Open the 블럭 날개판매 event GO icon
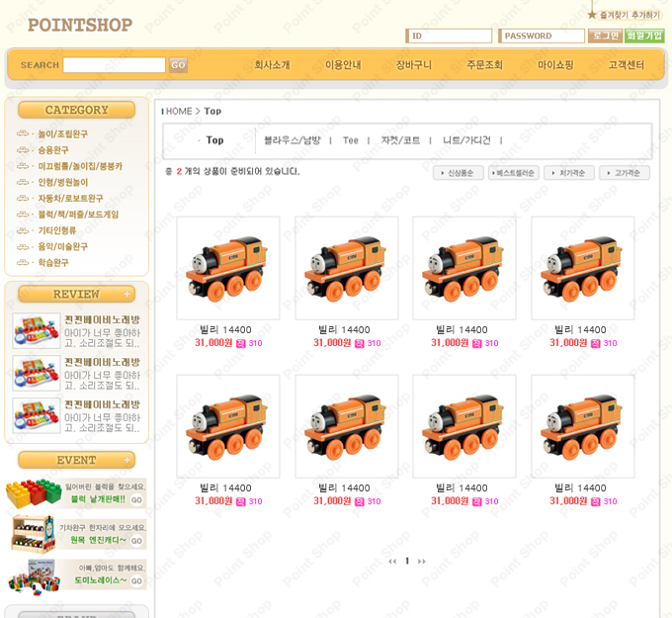Image resolution: width=672 pixels, height=618 pixels. pyautogui.click(x=136, y=500)
